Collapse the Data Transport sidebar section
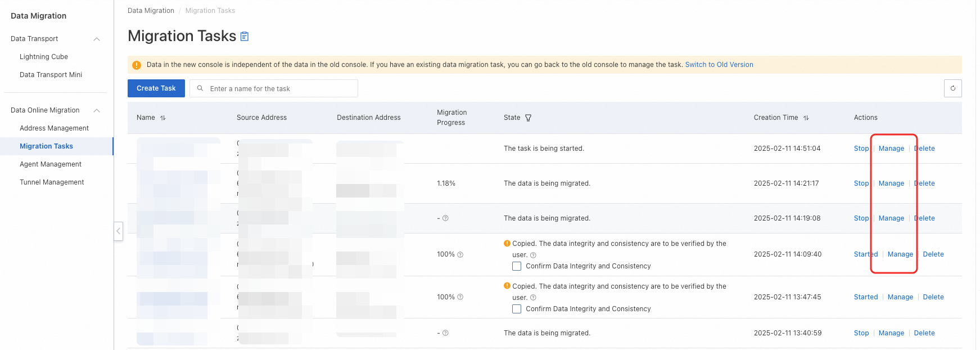 tap(97, 39)
